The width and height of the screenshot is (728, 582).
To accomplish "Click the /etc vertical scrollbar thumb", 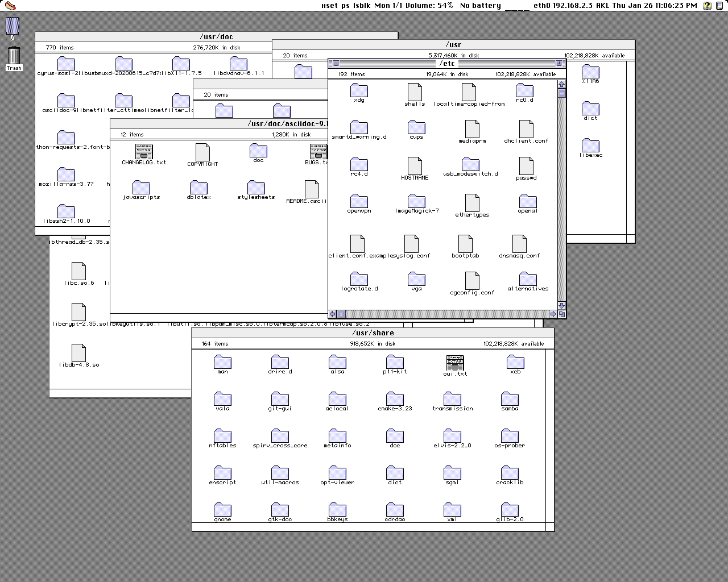I will (x=562, y=93).
